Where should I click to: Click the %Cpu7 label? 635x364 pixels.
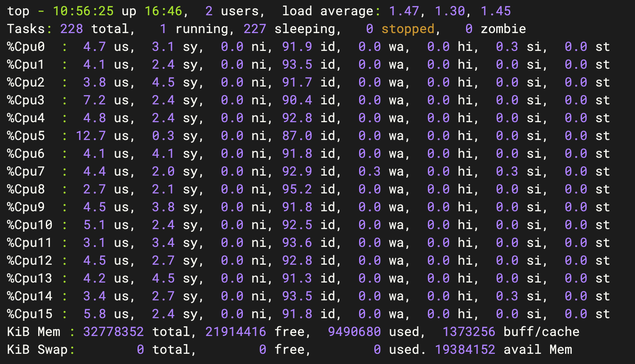click(x=26, y=171)
